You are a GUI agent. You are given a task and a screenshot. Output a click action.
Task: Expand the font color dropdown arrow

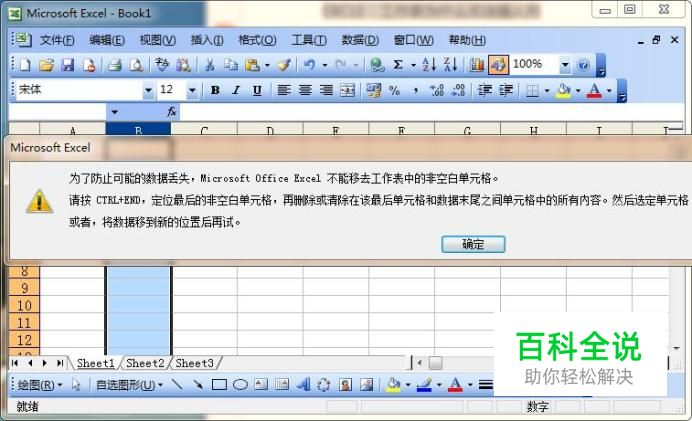point(609,90)
